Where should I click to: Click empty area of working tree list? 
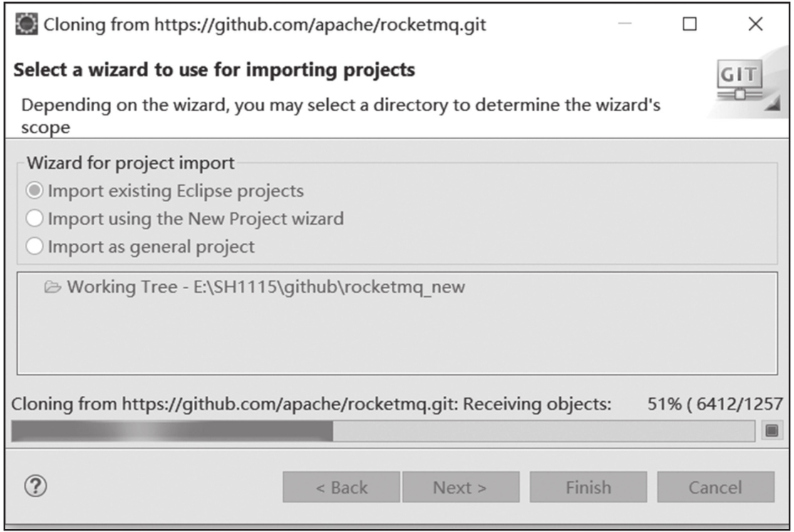coord(398,339)
